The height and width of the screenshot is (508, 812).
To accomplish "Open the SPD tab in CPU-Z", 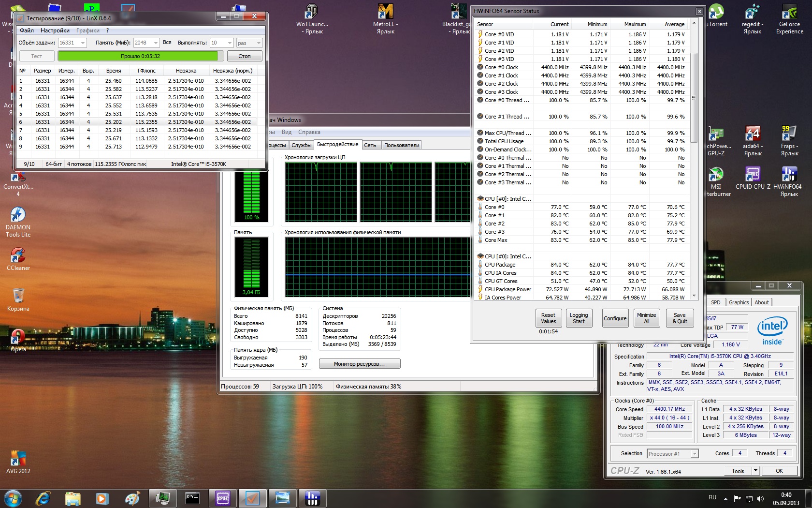I will pos(716,302).
